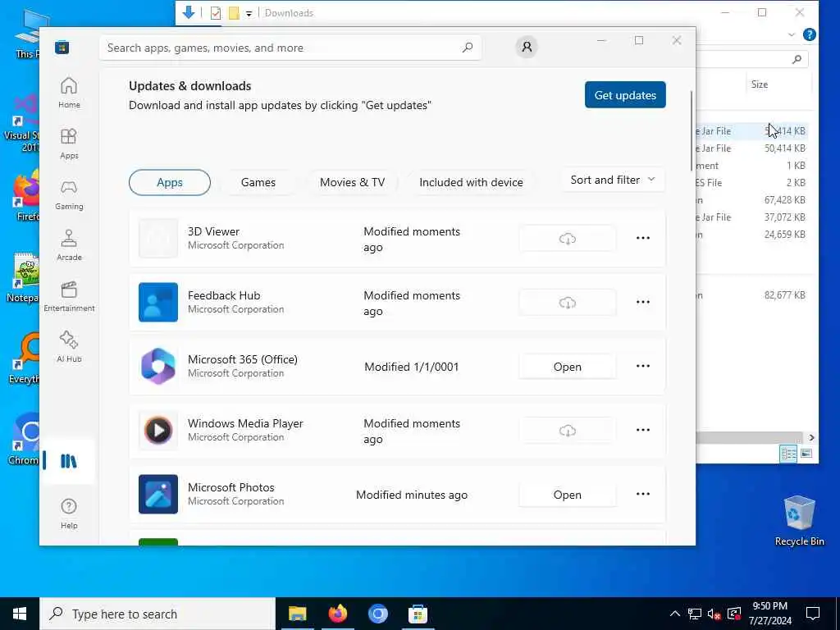Viewport: 840px width, 630px height.
Task: Select the Games filter tab
Action: coord(258,183)
